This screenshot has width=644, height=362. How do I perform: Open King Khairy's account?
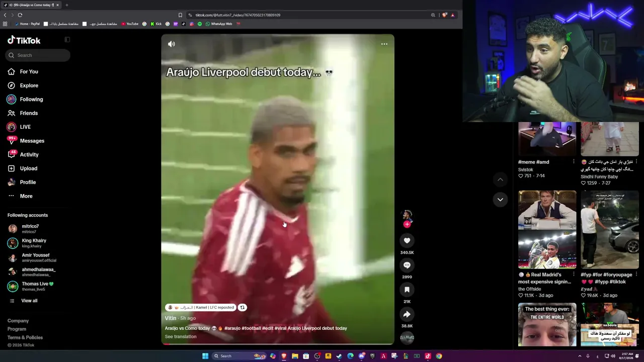pyautogui.click(x=34, y=243)
